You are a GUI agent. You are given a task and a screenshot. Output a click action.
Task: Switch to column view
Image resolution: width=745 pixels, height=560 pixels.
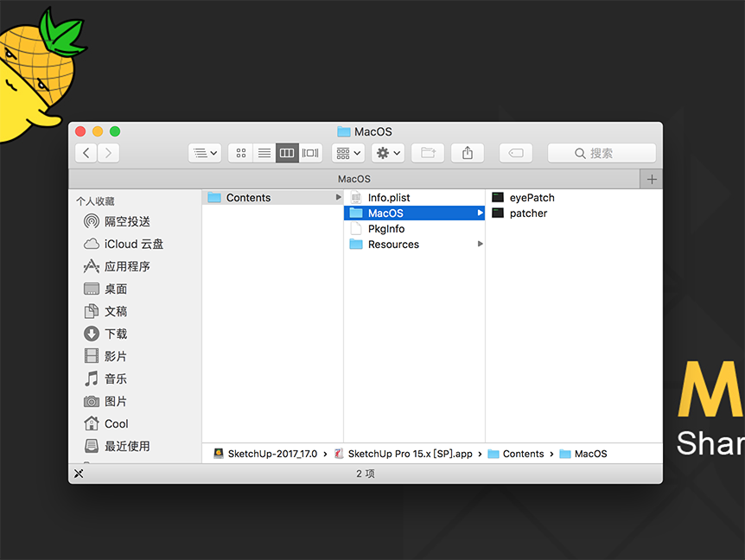tap(287, 153)
